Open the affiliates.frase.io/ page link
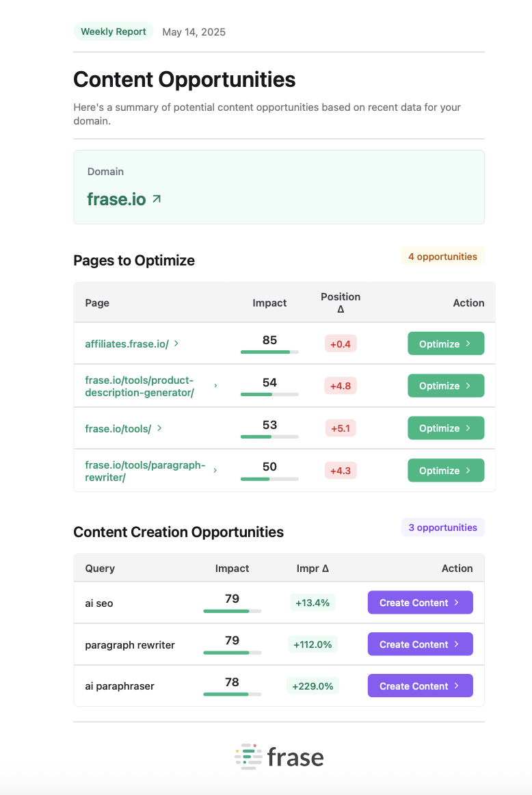Viewport: 532px width, 795px height. [127, 343]
